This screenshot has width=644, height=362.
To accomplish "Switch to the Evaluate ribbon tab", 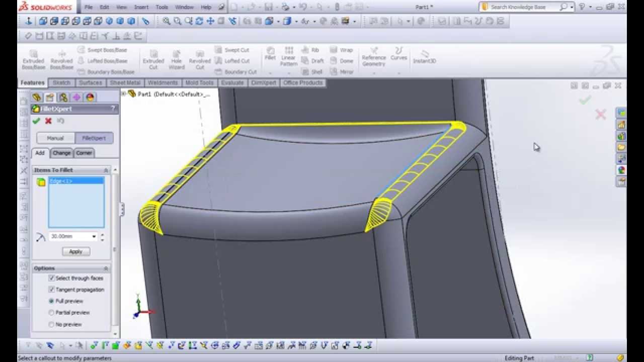I will point(232,82).
